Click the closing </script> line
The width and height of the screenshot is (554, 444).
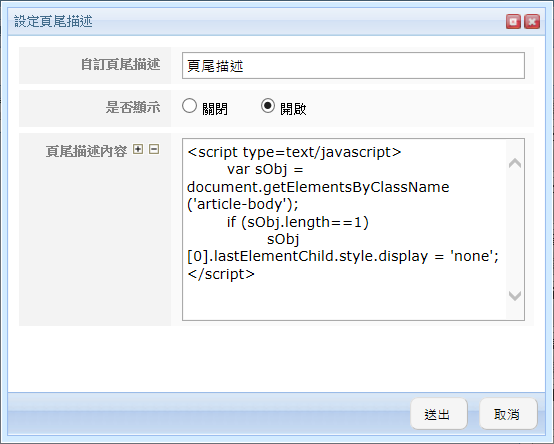click(x=221, y=274)
